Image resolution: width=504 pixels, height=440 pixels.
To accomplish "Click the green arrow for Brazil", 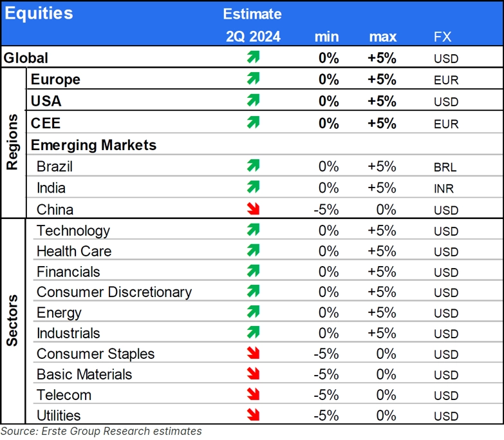I will pyautogui.click(x=253, y=166).
